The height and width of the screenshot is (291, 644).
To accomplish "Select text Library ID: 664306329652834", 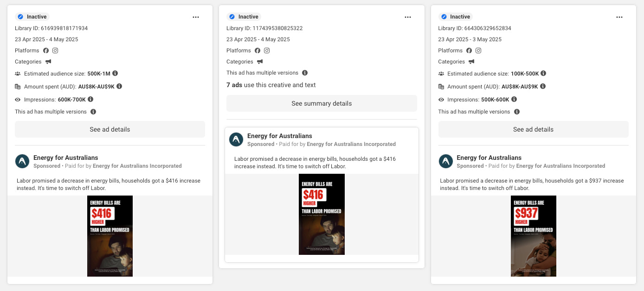I will pyautogui.click(x=475, y=28).
